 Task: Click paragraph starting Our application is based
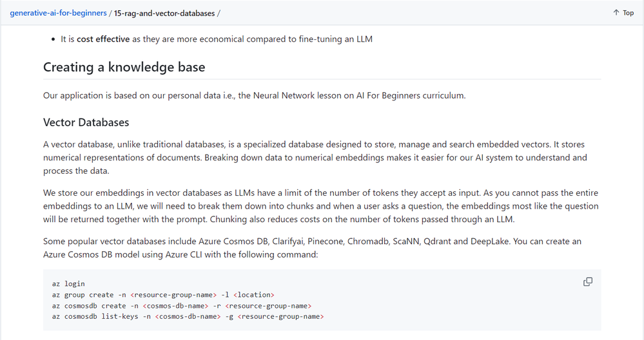[254, 95]
